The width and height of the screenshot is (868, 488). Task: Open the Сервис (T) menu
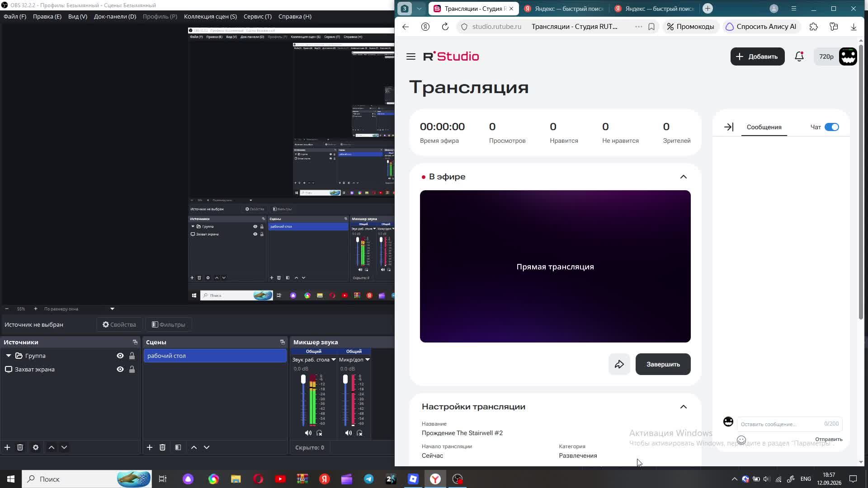click(x=258, y=16)
